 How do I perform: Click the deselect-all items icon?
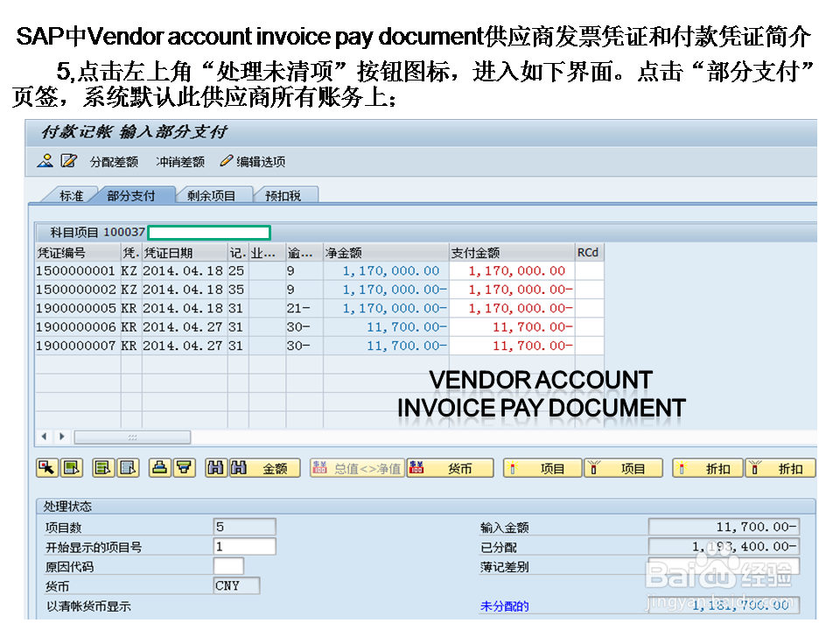[128, 468]
